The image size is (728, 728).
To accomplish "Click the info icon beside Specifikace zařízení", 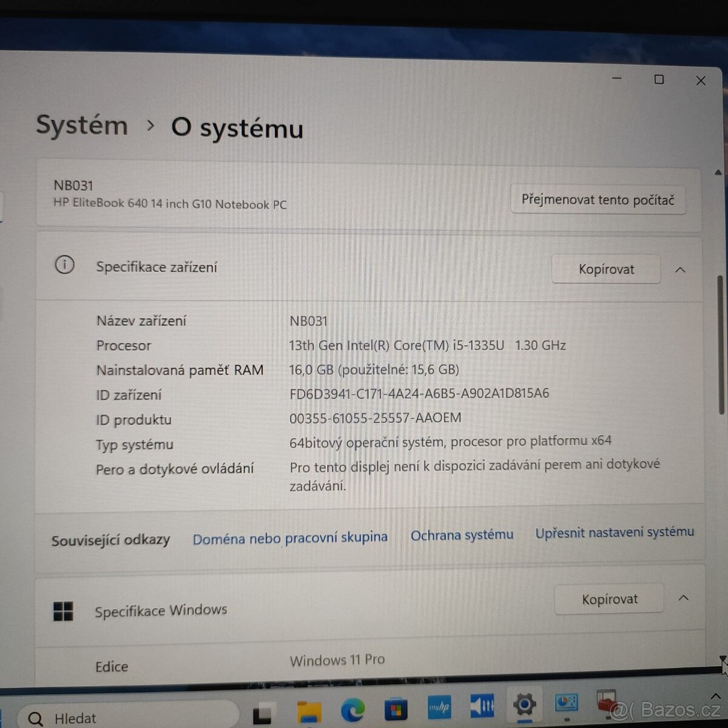I will (x=64, y=265).
